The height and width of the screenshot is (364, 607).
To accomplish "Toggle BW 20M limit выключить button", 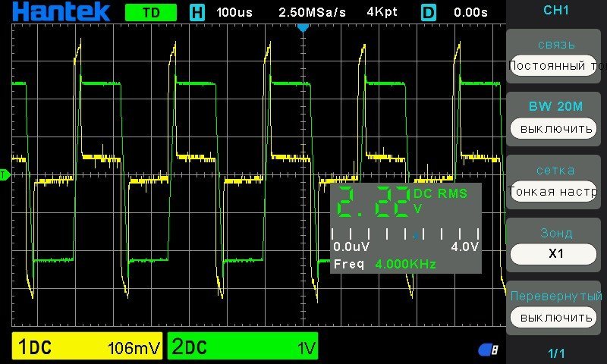I will [x=556, y=128].
